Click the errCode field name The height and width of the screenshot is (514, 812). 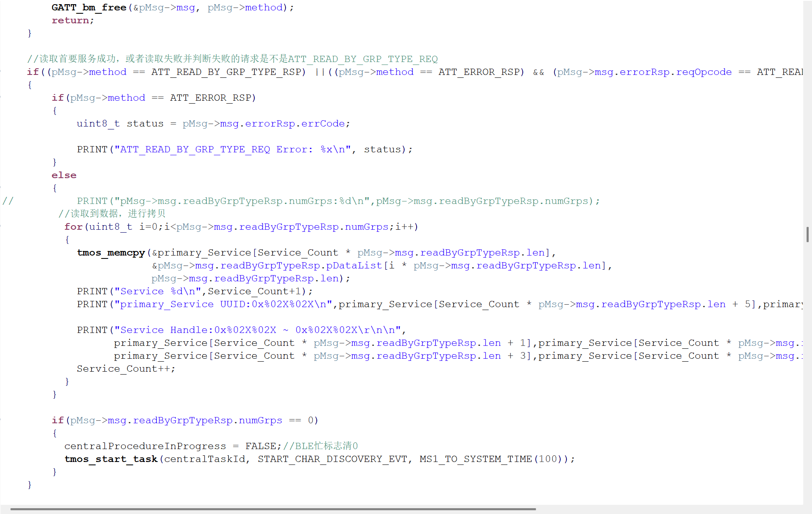click(323, 124)
